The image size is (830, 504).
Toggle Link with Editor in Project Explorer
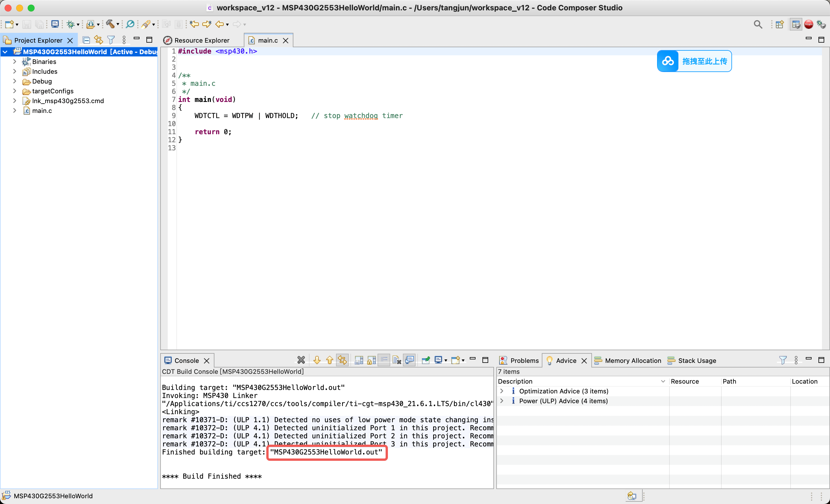coord(98,40)
